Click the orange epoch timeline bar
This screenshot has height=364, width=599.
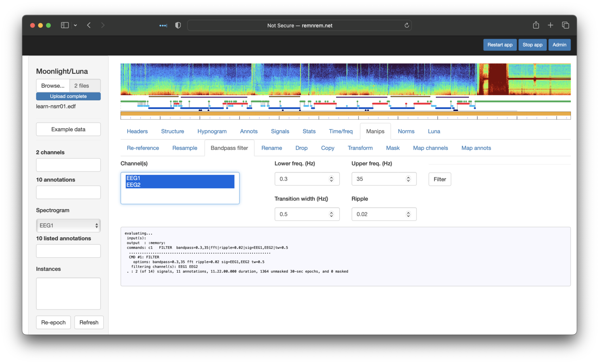(x=345, y=114)
